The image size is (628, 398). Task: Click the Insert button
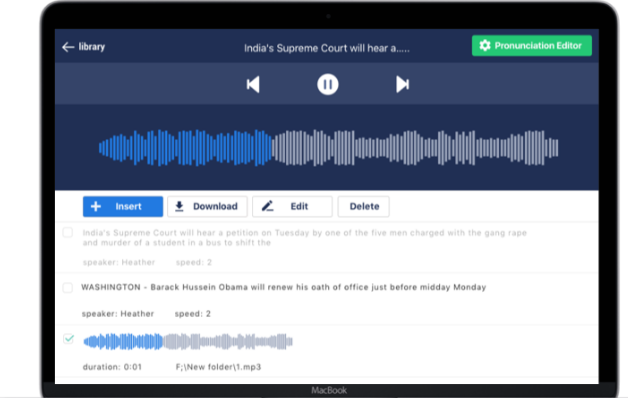(x=123, y=207)
